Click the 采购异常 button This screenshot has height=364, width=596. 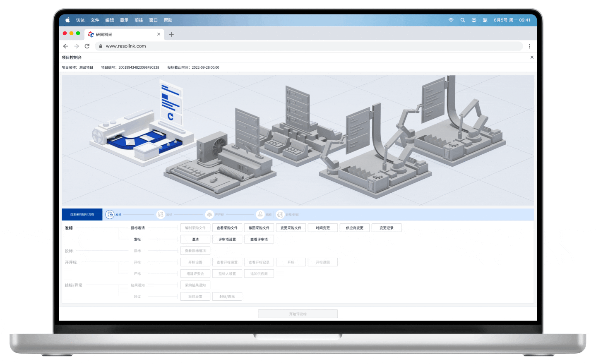coord(195,297)
